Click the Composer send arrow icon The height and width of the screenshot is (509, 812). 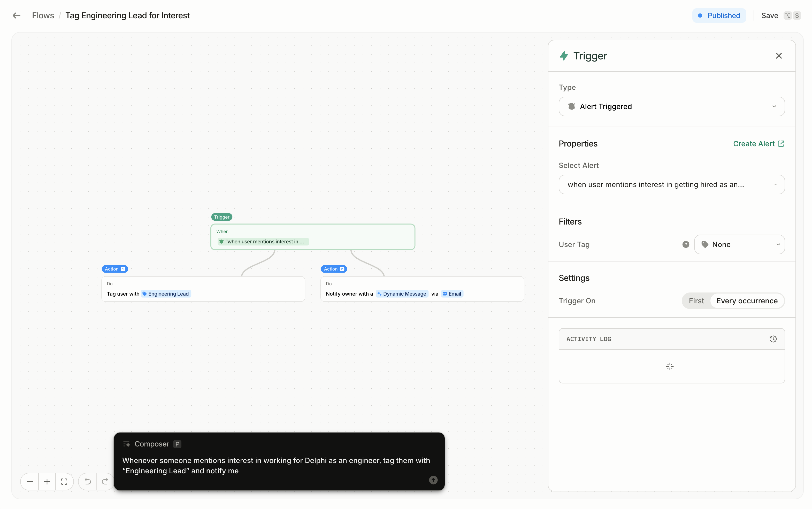[x=433, y=480]
